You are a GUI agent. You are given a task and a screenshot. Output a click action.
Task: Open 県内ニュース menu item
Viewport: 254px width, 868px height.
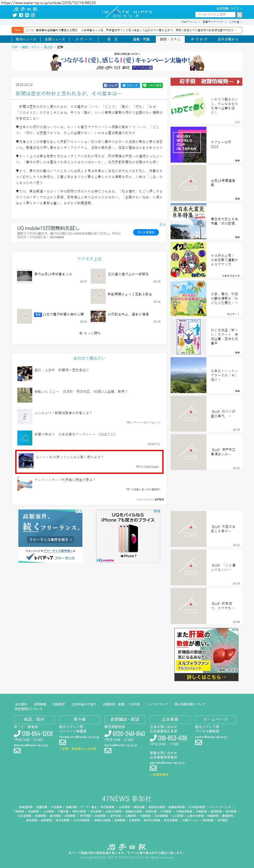26,39
